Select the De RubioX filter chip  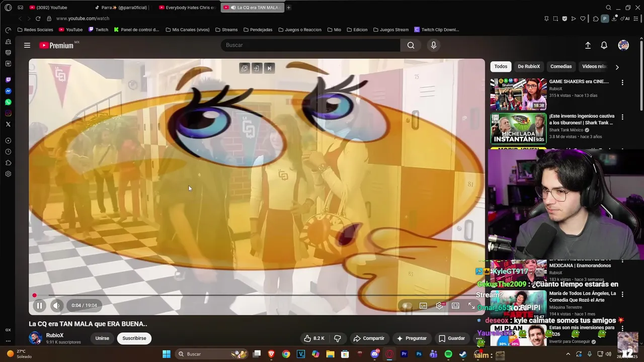tap(529, 66)
